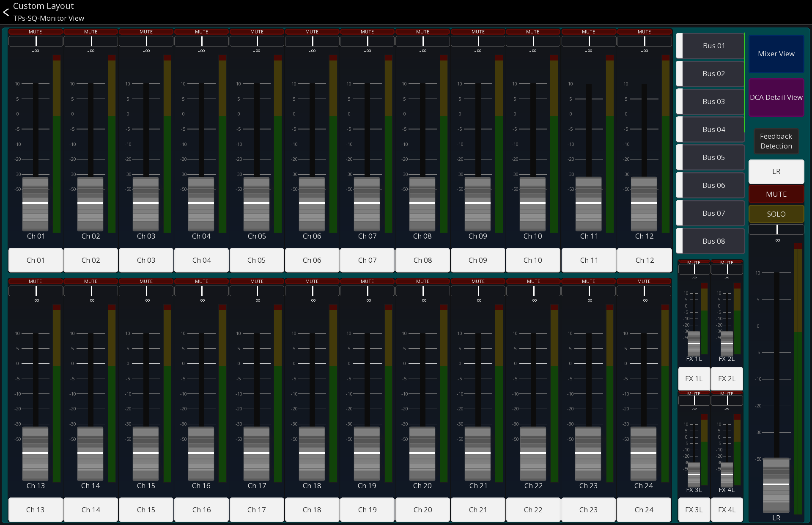Mute the FX 1L return

click(x=694, y=262)
